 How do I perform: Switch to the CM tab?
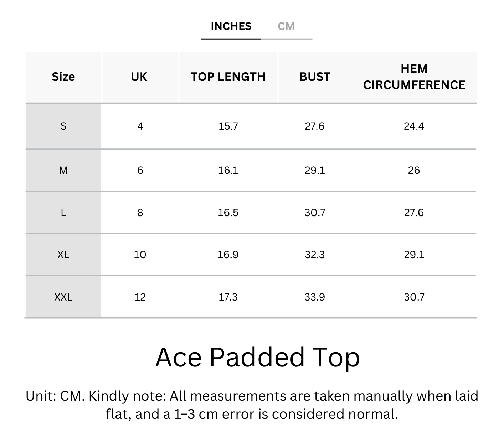286,26
